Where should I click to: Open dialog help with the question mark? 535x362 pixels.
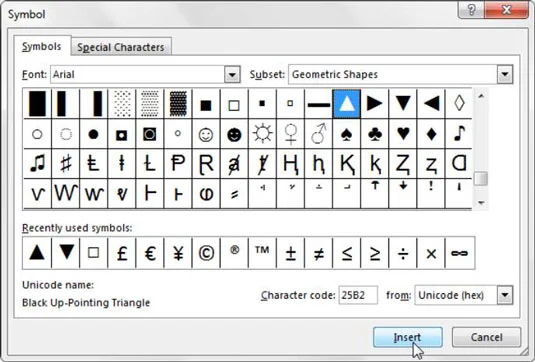[x=471, y=10]
